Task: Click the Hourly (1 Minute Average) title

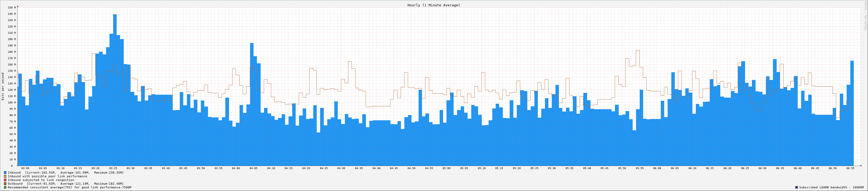Action: pyautogui.click(x=433, y=5)
